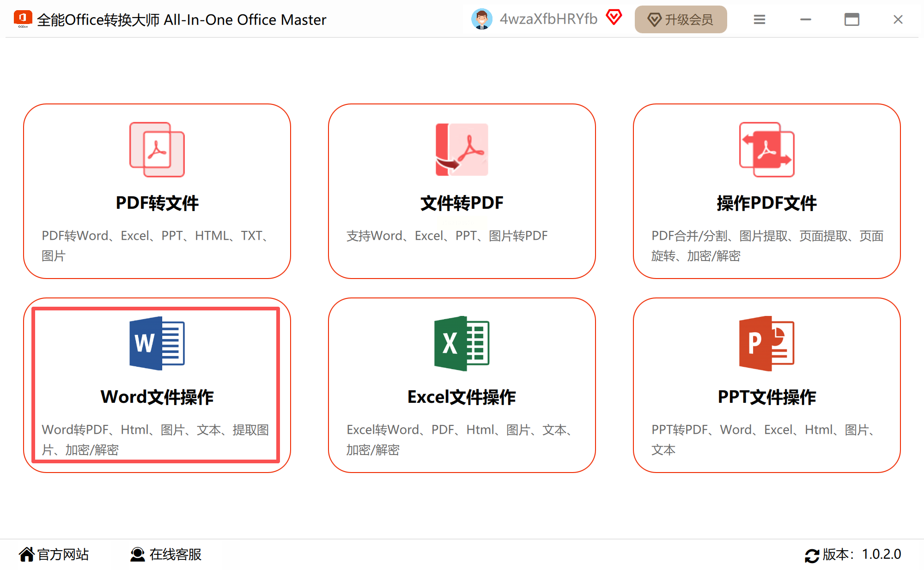This screenshot has width=924, height=570.
Task: Click the user avatar picture
Action: [482, 19]
